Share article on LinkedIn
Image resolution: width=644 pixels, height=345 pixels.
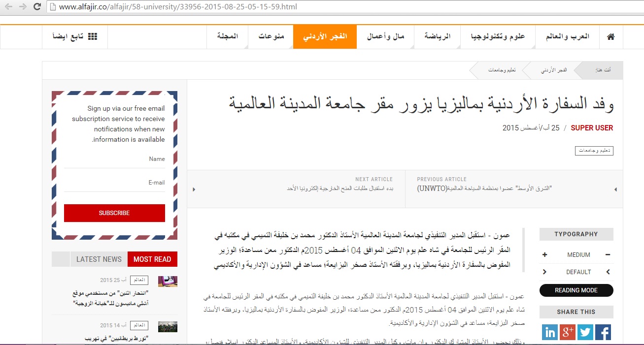(x=550, y=332)
